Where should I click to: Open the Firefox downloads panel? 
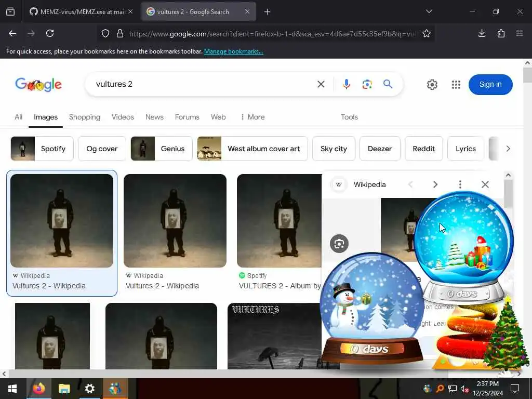pos(482,33)
